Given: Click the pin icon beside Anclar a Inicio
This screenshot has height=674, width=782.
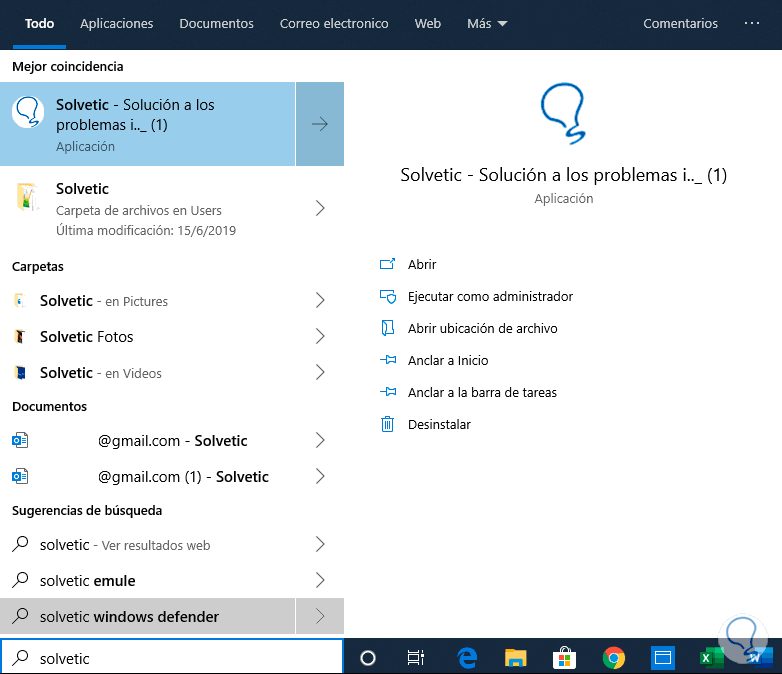Looking at the screenshot, I should (x=388, y=360).
